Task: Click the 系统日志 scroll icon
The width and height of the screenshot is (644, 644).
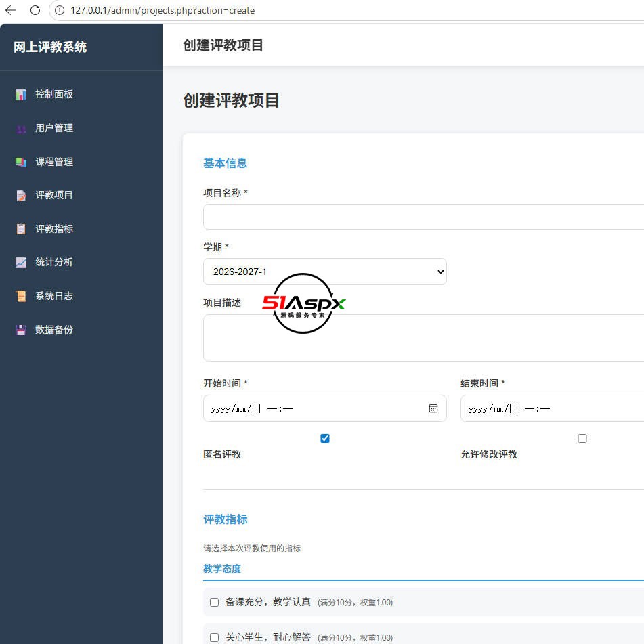Action: click(21, 296)
